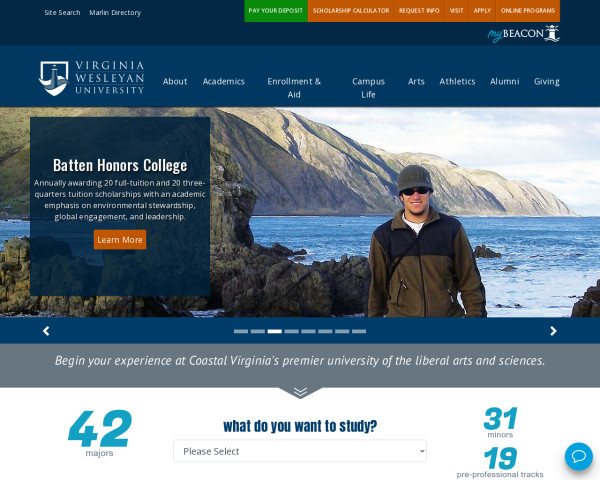Open the Academics navigation item
600x480 pixels.
point(223,82)
